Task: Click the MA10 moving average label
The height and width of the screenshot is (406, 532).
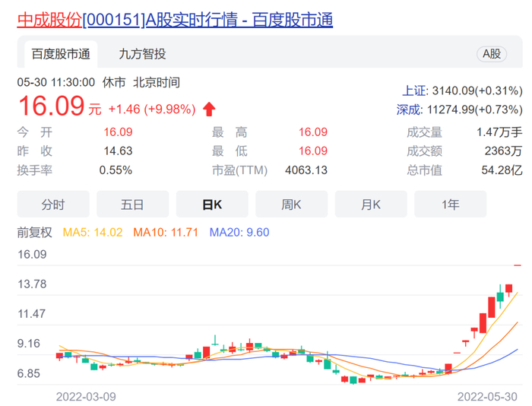Action: [165, 232]
